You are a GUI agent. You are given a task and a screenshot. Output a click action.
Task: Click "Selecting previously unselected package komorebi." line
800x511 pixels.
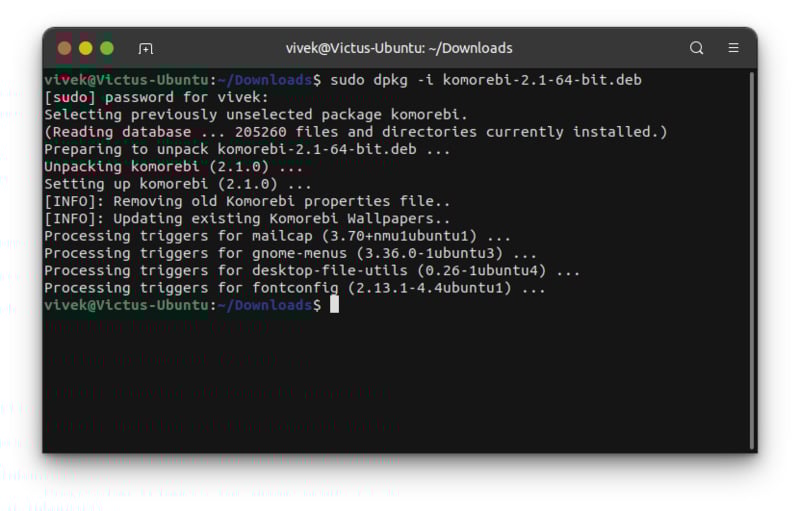(256, 115)
